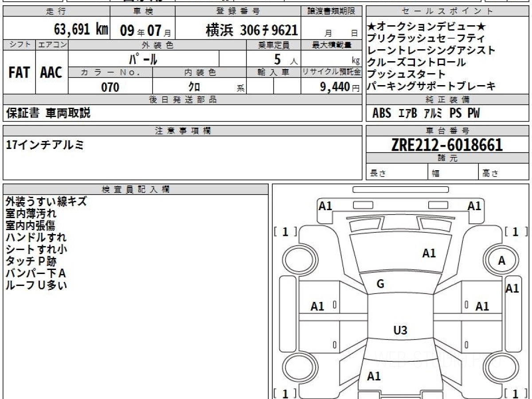Click the レーントレーシングアシスト line

[431, 51]
